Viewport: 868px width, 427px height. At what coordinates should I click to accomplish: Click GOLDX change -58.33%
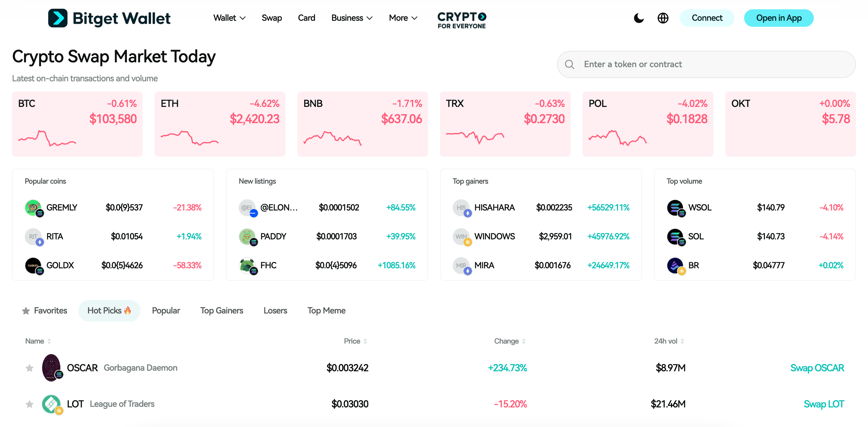[x=187, y=265]
